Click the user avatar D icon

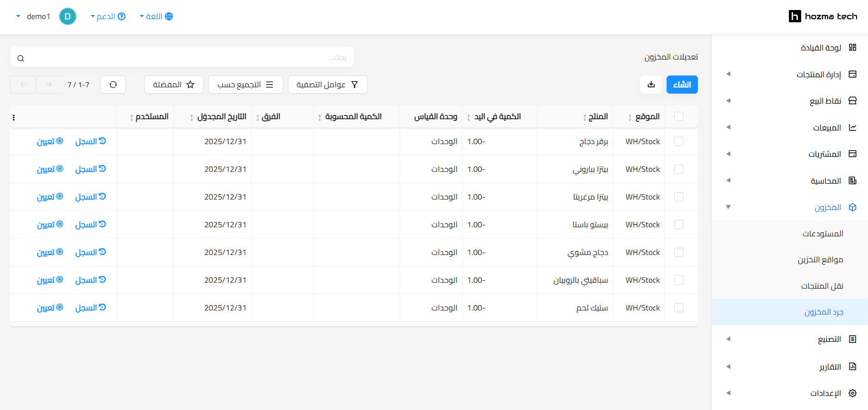coord(68,16)
